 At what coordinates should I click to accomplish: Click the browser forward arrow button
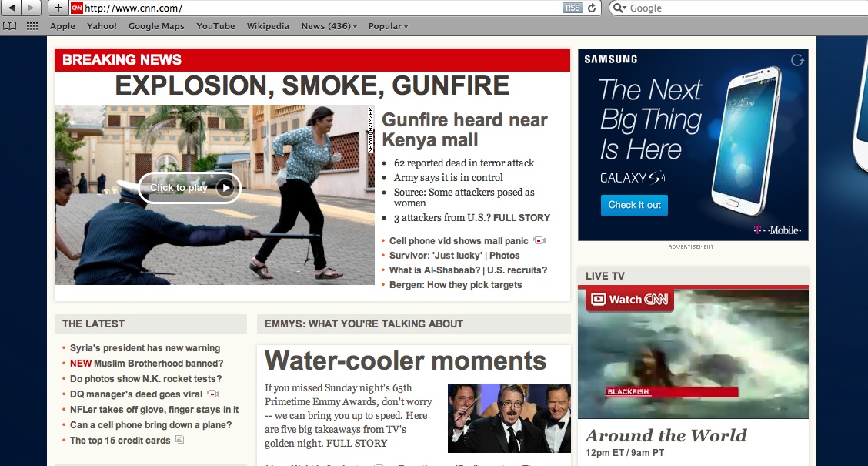(x=32, y=8)
